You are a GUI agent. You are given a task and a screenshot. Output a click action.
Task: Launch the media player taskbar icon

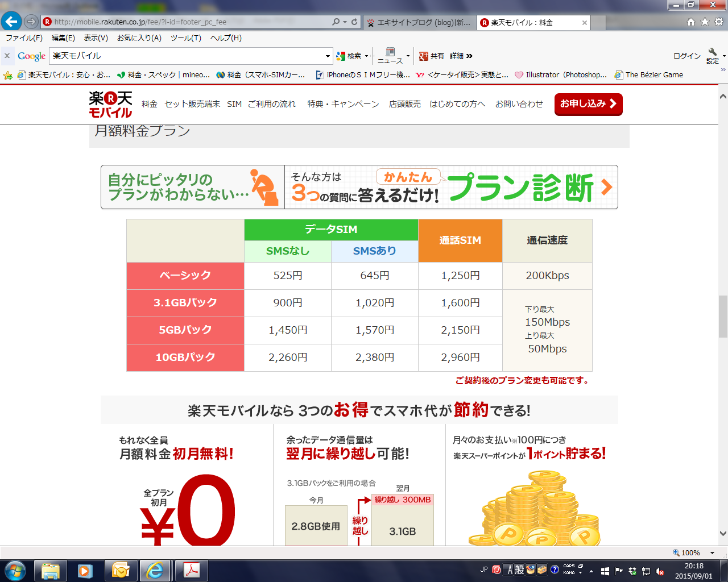85,570
